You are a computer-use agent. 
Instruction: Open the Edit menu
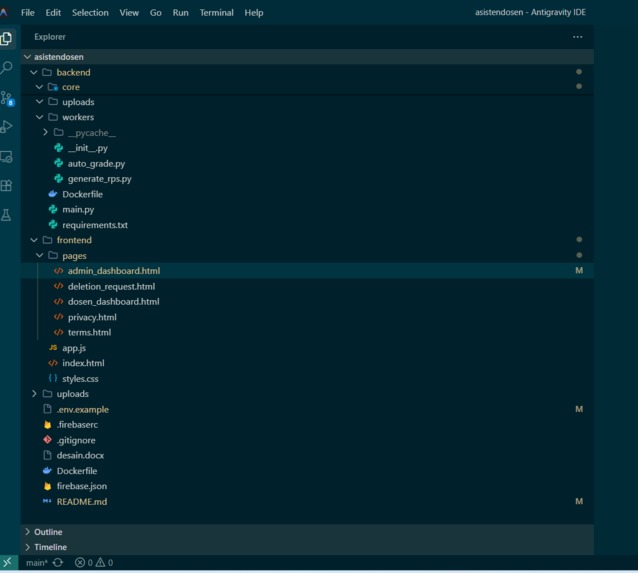53,13
